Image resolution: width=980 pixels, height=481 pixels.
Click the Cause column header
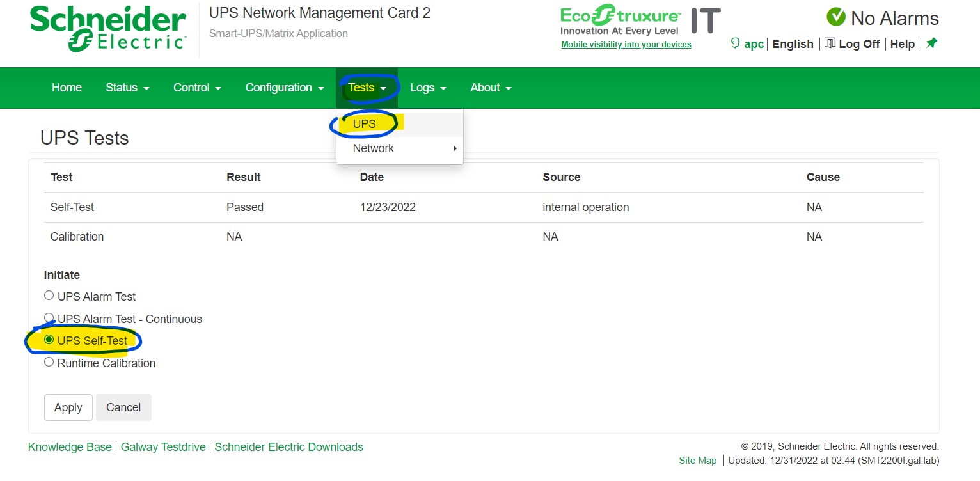[823, 177]
